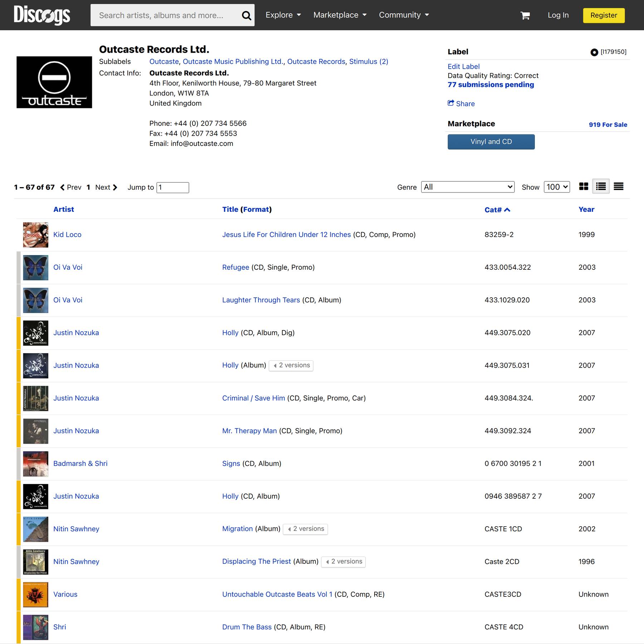Expand 2 versions of Displacing The Priest
Image resolution: width=644 pixels, height=644 pixels.
[343, 561]
